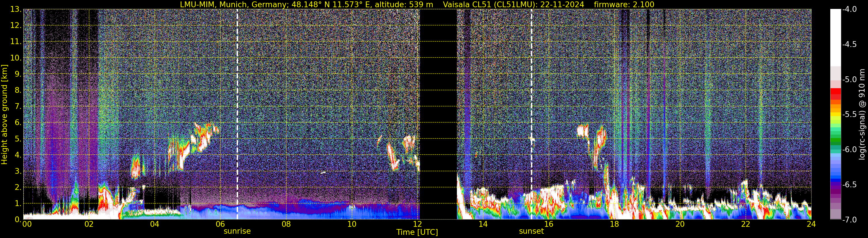Screen dimensions: 868x238
Task: Click time axis tick label '06'
Action: tap(220, 224)
